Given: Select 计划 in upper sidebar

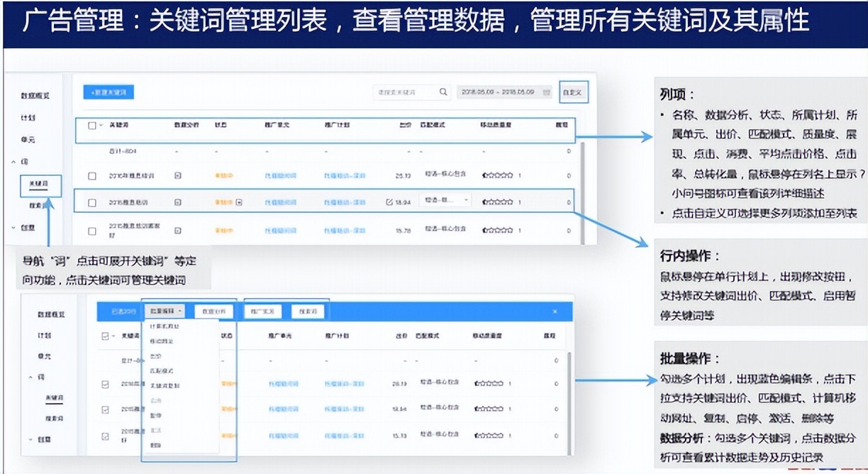Looking at the screenshot, I should [x=28, y=118].
